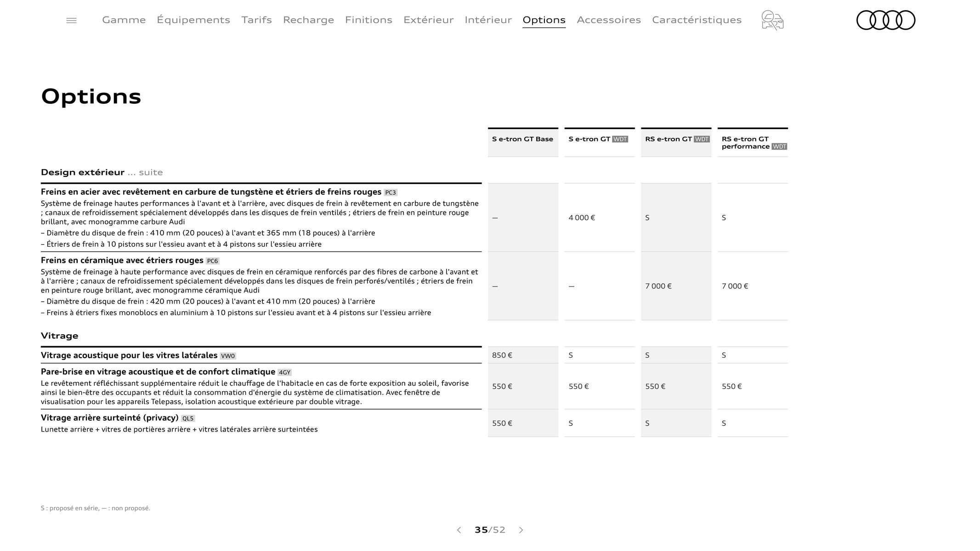Click the Pare-brise en vitrage acoustique title
Viewport: 980px width, 551px height.
[158, 372]
